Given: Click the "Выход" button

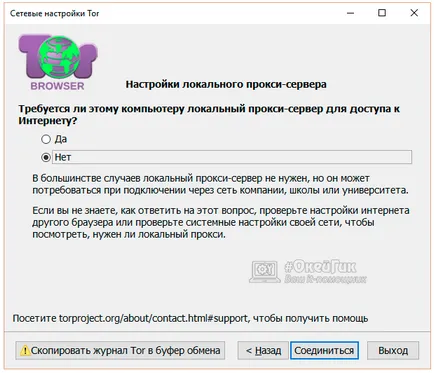Looking at the screenshot, I should pos(393,350).
